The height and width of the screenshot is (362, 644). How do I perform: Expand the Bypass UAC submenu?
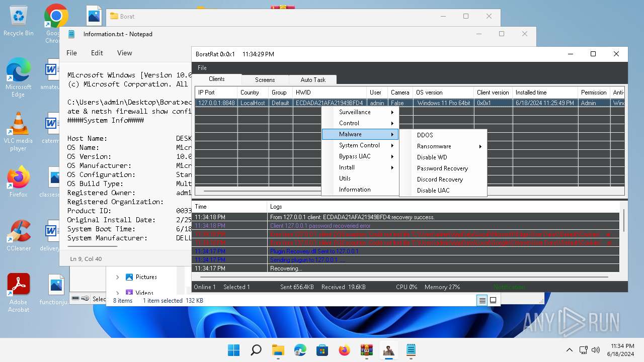[x=360, y=156]
